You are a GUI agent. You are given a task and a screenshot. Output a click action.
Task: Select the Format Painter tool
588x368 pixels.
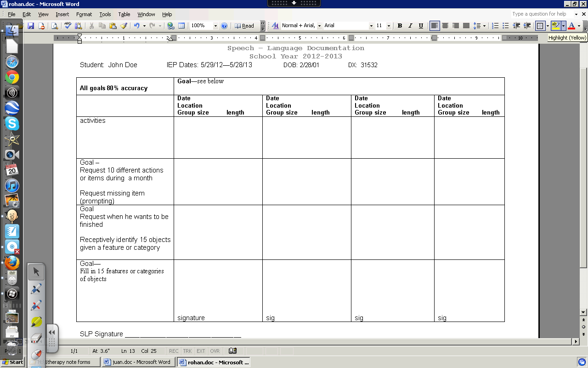[x=123, y=26]
